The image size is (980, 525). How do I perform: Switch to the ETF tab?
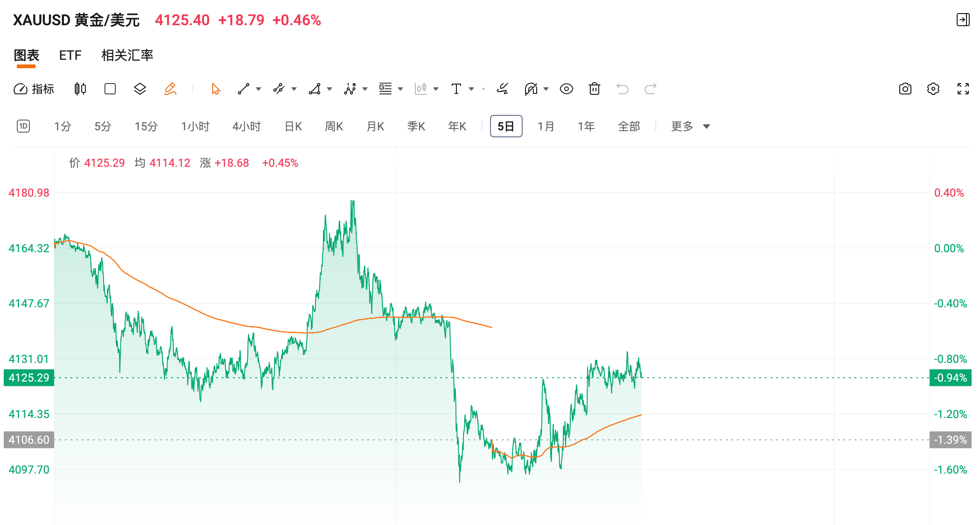pos(70,55)
